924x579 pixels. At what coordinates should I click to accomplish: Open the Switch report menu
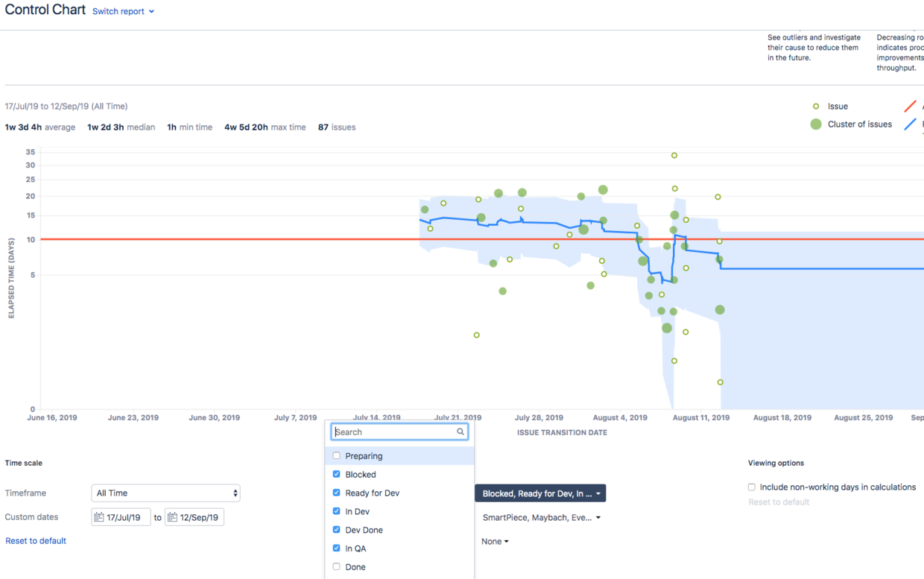(123, 12)
